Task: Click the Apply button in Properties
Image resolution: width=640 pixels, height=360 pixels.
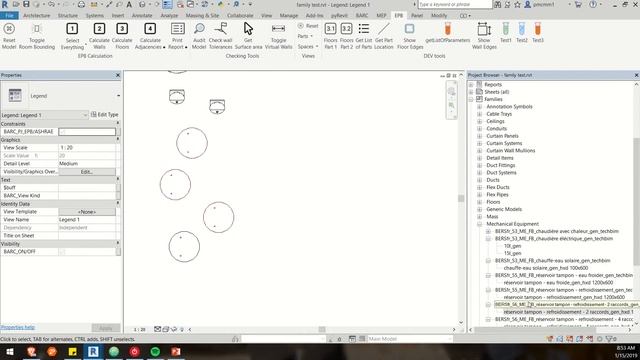Action: pos(105,328)
